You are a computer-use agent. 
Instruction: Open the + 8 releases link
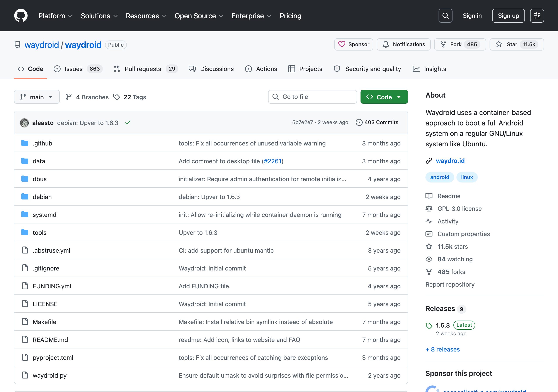(442, 349)
